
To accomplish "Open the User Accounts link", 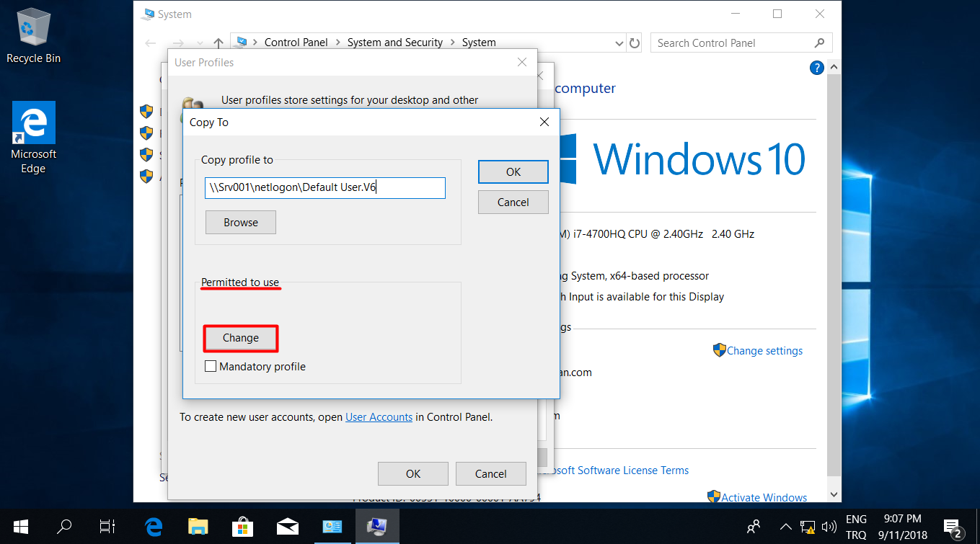I will (379, 416).
